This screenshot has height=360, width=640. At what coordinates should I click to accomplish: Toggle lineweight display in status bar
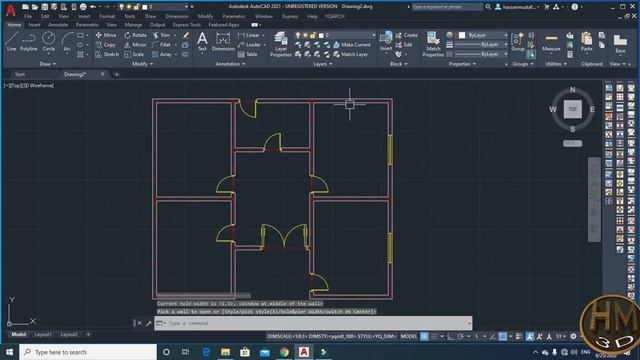[x=519, y=336]
